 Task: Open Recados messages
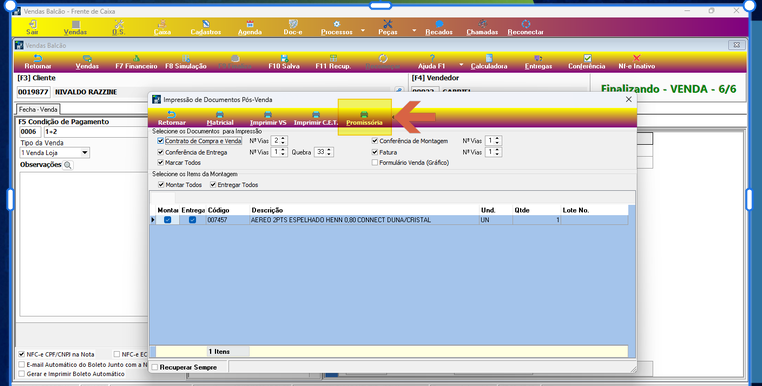[439, 27]
